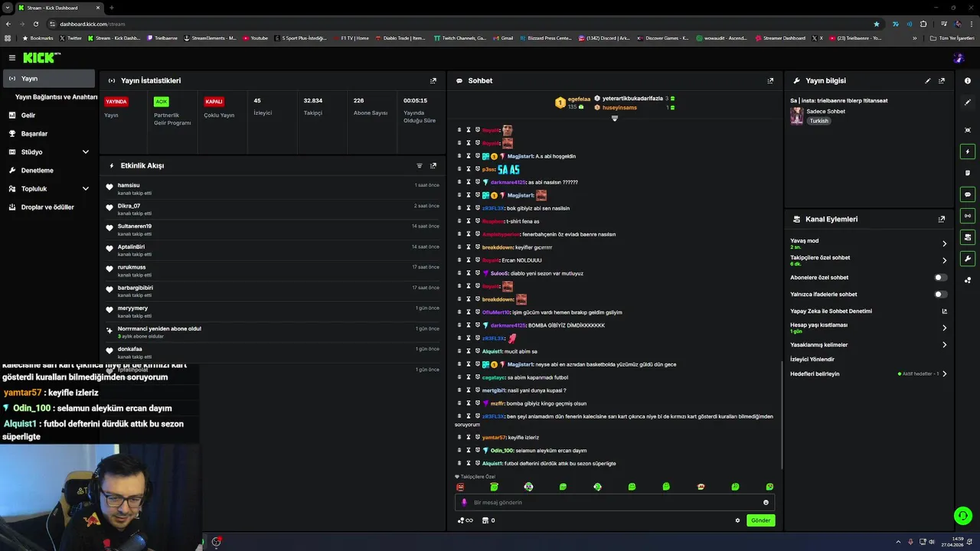Viewport: 980px width, 551px height.
Task: Go to Gelir in the sidebar
Action: 47,116
